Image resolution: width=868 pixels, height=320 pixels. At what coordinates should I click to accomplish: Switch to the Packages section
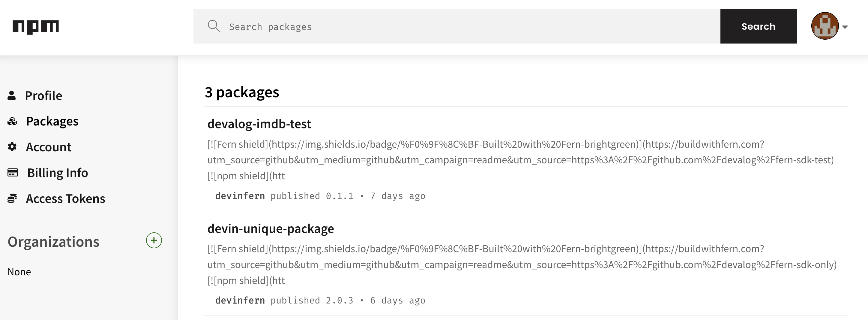(x=52, y=121)
